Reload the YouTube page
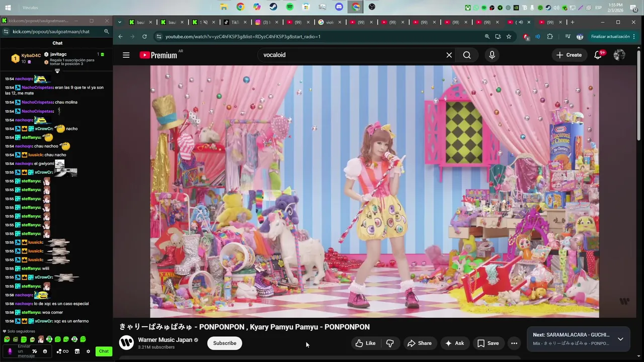 pyautogui.click(x=144, y=37)
